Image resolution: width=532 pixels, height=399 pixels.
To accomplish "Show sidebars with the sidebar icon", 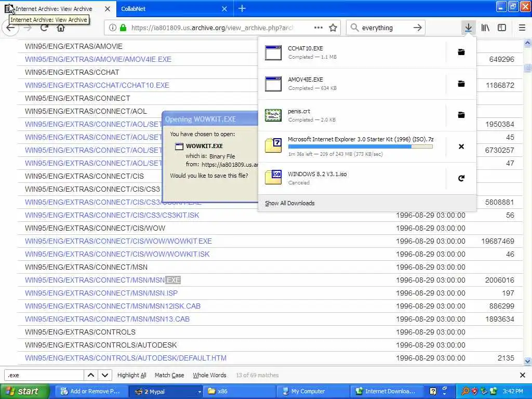I will [x=502, y=28].
